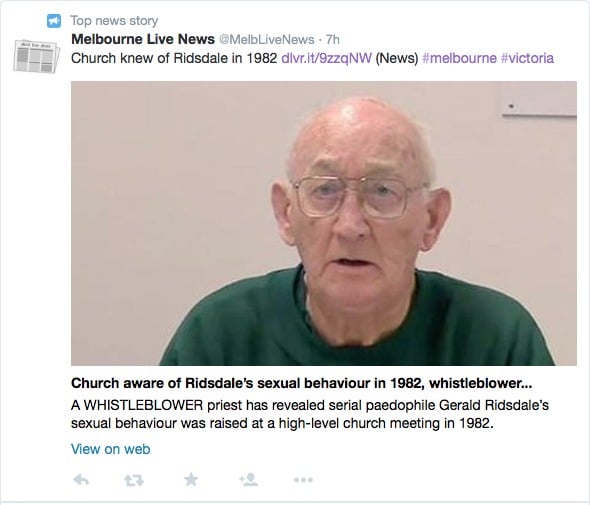Image resolution: width=590 pixels, height=505 pixels.
Task: Open the Melbourne Live News profile name
Action: point(143,39)
